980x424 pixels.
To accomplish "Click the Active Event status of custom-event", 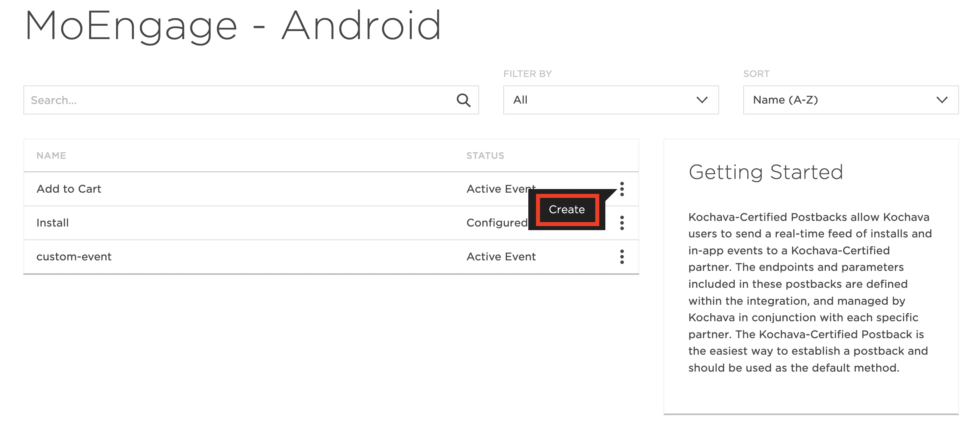I will click(501, 257).
